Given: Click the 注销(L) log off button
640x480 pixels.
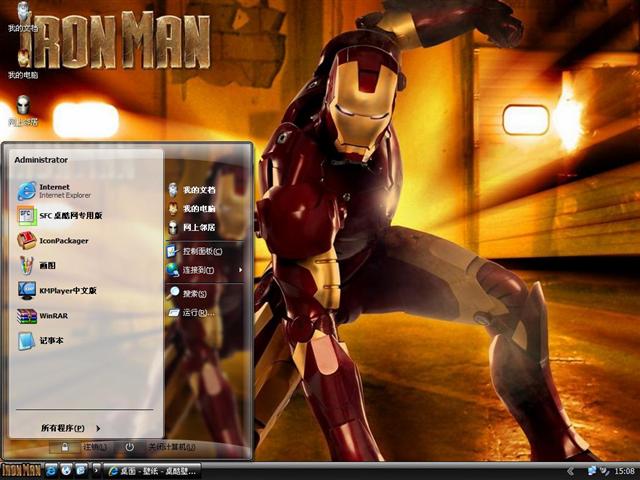Looking at the screenshot, I should click(x=95, y=447).
